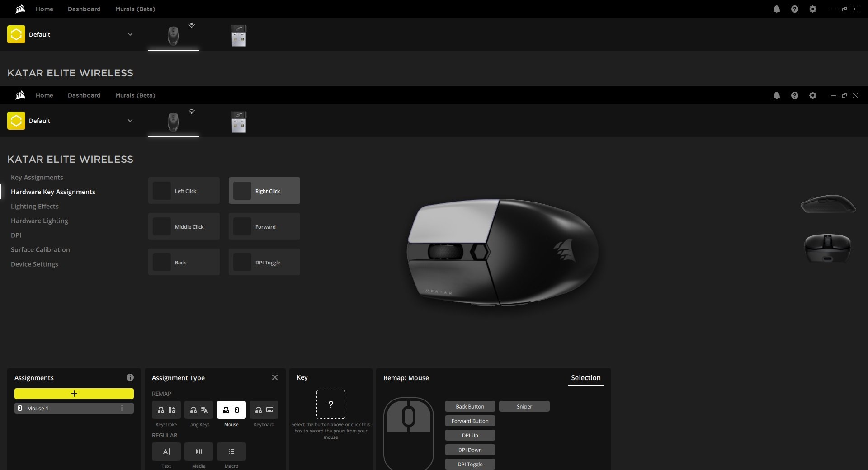Click the mouse outline diagram in Remap panel
The height and width of the screenshot is (470, 868).
point(409,433)
